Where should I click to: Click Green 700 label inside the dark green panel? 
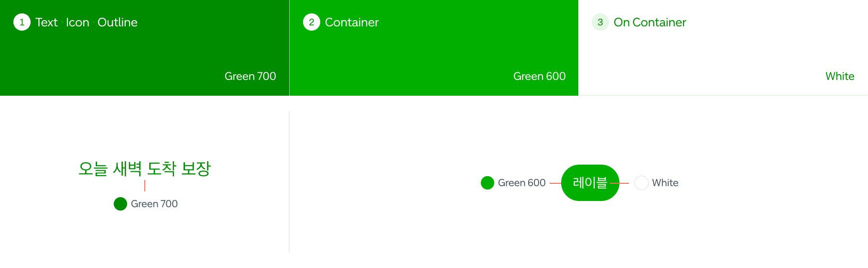point(250,76)
